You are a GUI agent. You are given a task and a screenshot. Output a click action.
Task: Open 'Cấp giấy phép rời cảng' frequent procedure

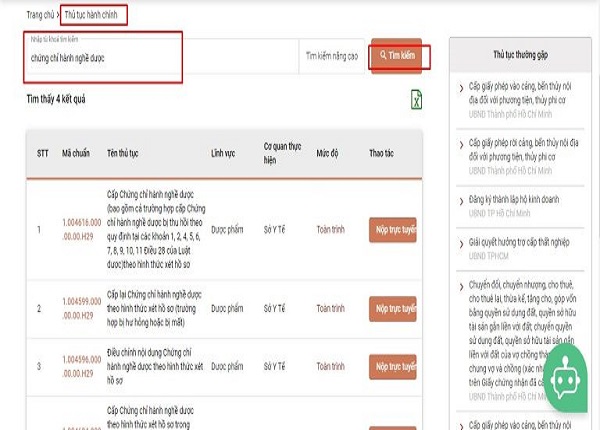tap(523, 150)
